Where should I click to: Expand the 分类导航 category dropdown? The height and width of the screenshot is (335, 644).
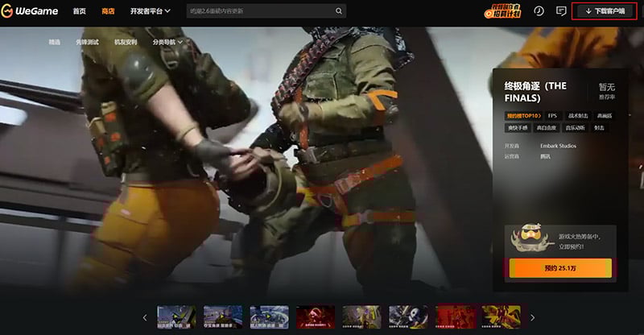click(x=167, y=42)
